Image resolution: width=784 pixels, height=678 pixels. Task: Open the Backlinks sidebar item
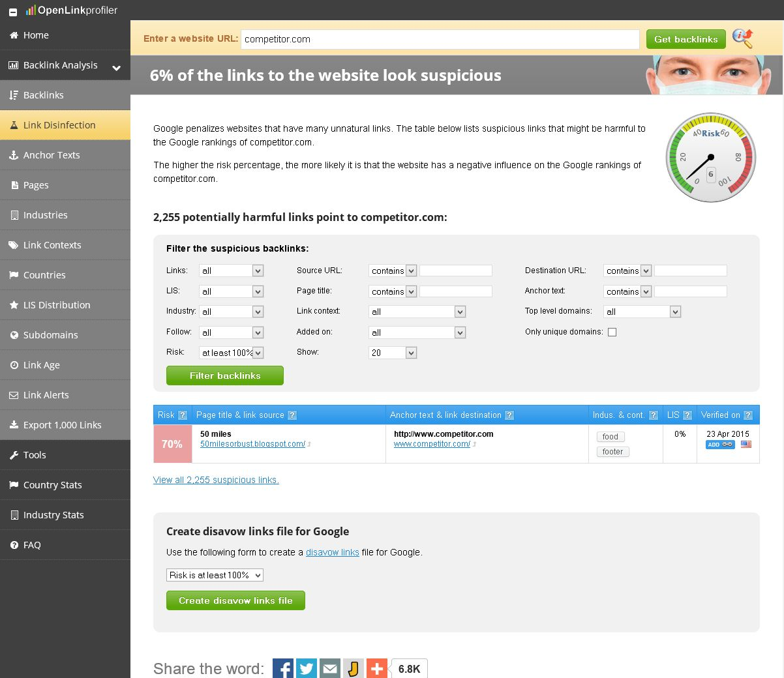65,95
